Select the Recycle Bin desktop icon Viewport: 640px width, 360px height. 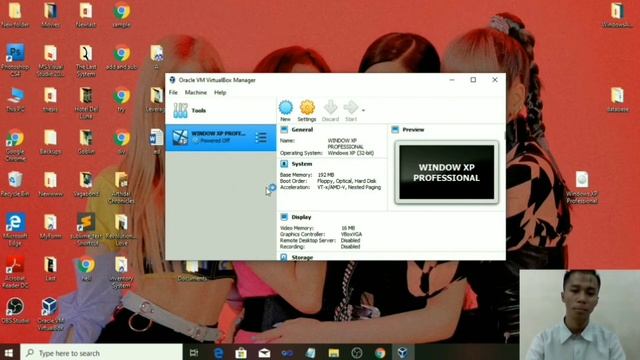click(15, 184)
